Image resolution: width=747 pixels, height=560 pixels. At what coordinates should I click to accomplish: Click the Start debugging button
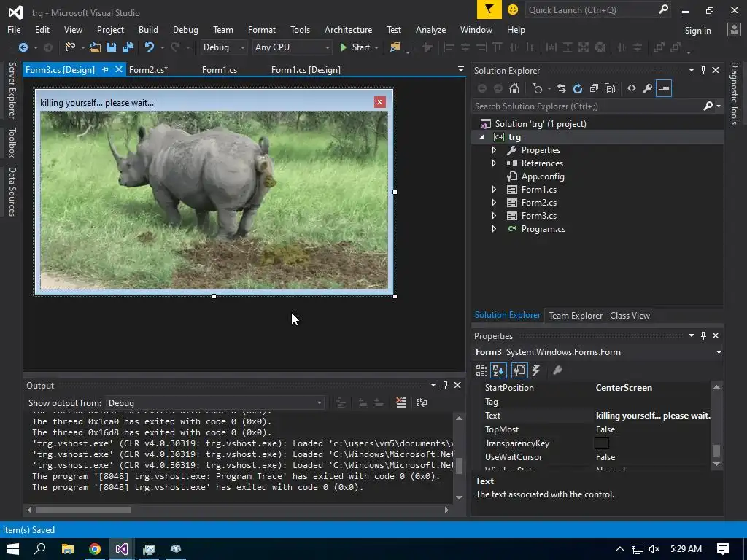355,47
